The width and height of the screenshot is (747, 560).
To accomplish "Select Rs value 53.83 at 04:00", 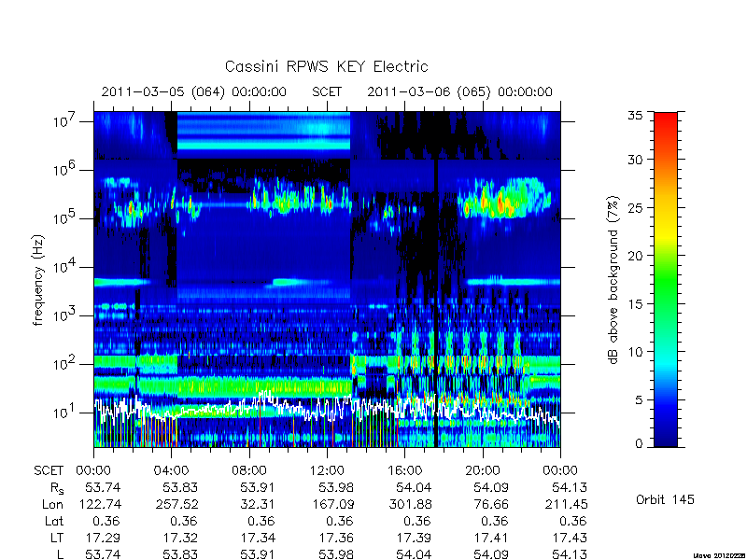I will pyautogui.click(x=180, y=487).
